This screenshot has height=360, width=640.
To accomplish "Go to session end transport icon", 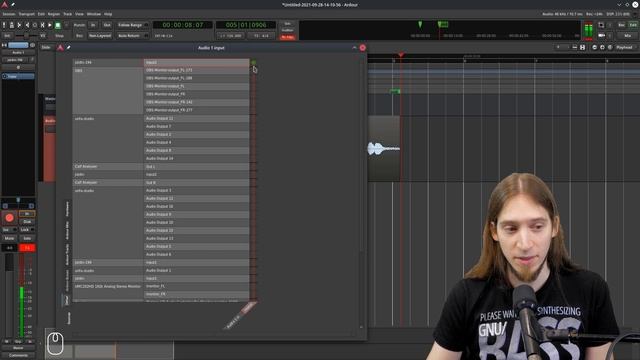I will coord(27,25).
